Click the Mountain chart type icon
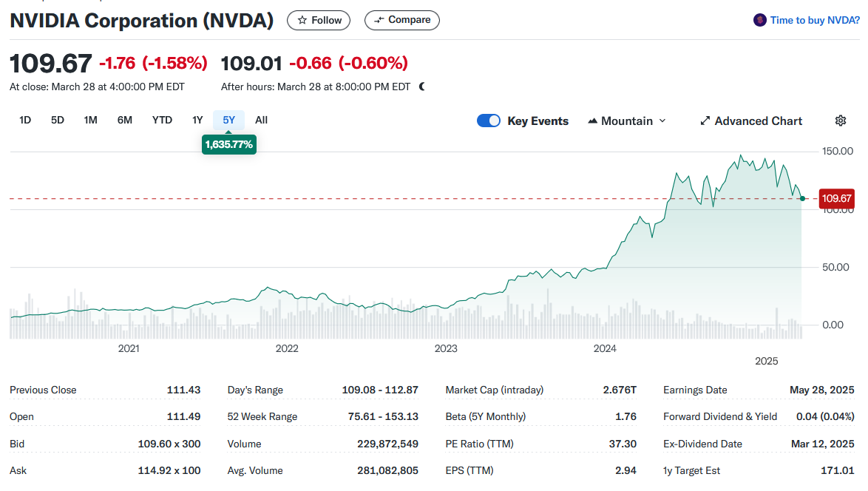Screen dimensions: 868x491 [592, 121]
